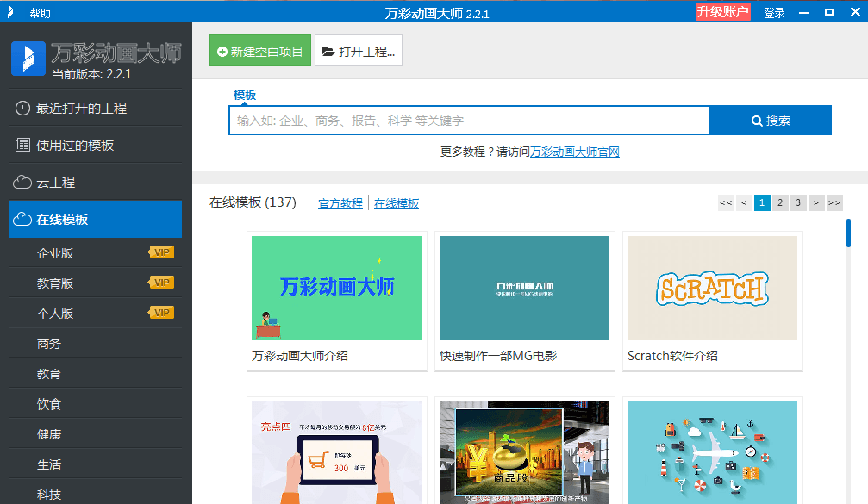Click the 快速制作一部MG电影 caption text
The height and width of the screenshot is (504, 868).
498,356
